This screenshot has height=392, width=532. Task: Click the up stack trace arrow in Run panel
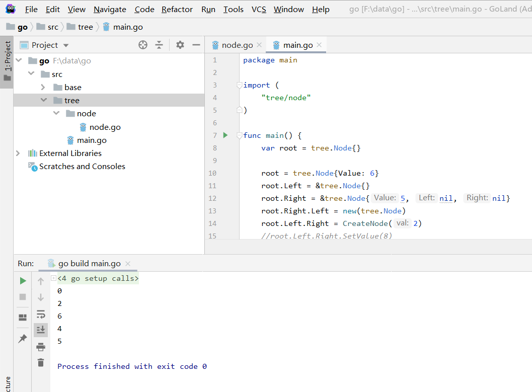pyautogui.click(x=41, y=281)
